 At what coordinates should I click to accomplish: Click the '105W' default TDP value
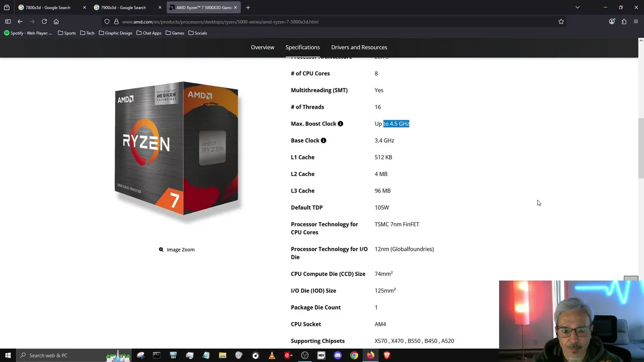[382, 207]
